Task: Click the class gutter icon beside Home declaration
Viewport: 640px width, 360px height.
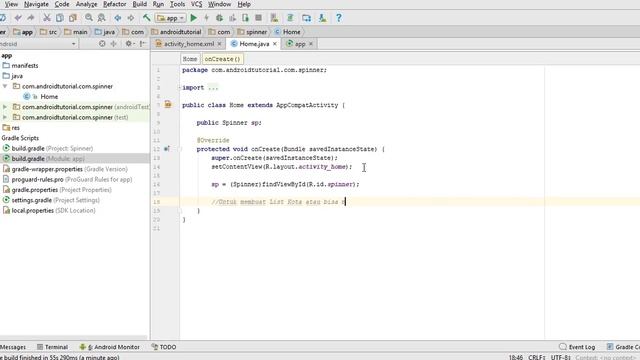Action: [x=168, y=104]
